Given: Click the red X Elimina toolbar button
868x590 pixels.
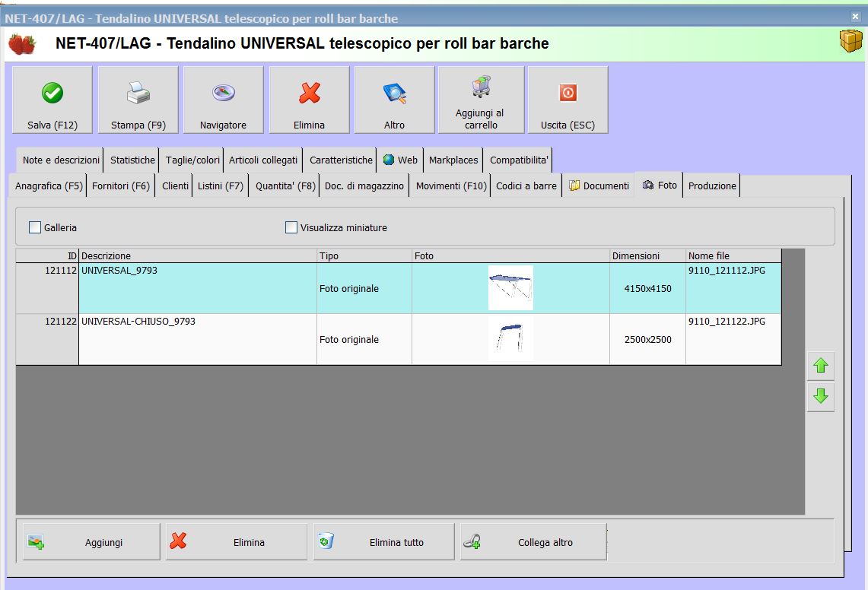Looking at the screenshot, I should click(x=309, y=100).
